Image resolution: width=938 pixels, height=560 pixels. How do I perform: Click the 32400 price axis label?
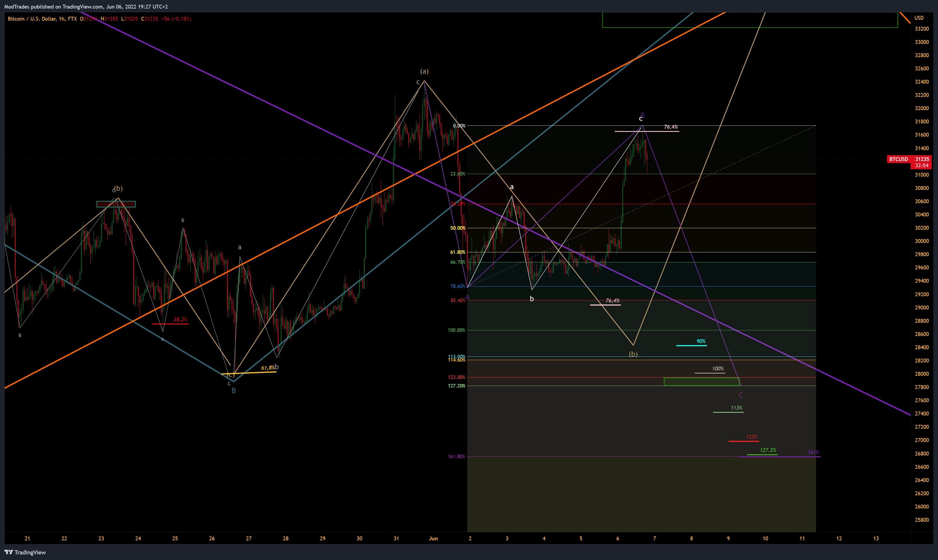point(922,82)
